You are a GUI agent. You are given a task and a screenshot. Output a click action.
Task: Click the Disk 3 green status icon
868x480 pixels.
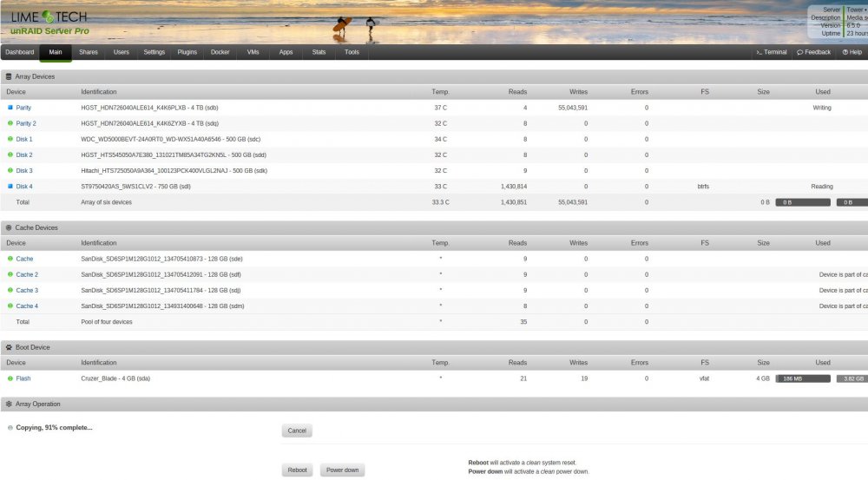click(x=10, y=170)
